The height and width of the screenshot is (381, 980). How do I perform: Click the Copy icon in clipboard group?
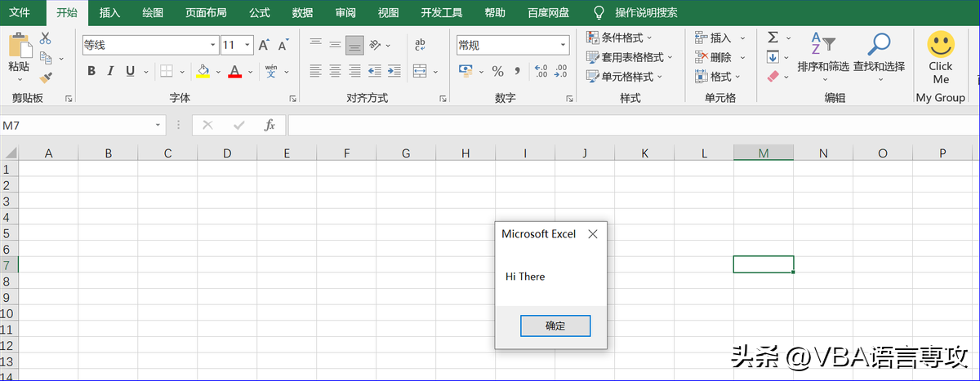click(45, 58)
